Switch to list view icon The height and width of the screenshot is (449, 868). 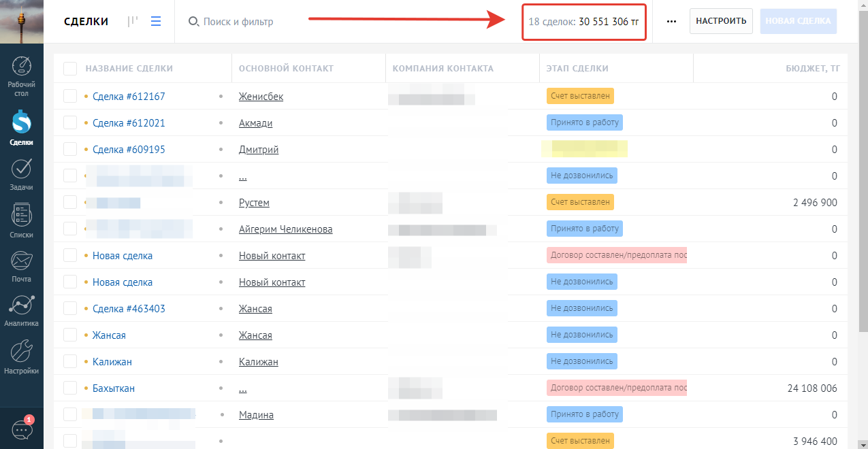[156, 21]
